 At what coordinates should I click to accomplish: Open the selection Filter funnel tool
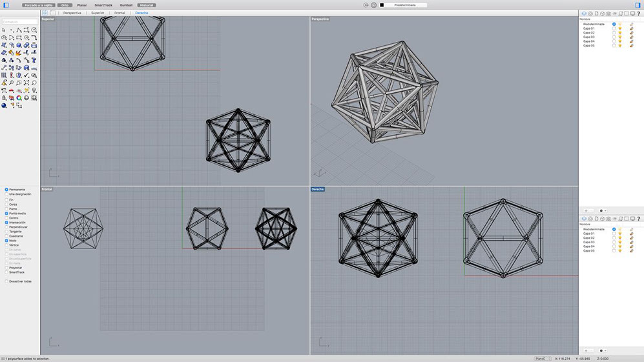pyautogui.click(x=12, y=105)
